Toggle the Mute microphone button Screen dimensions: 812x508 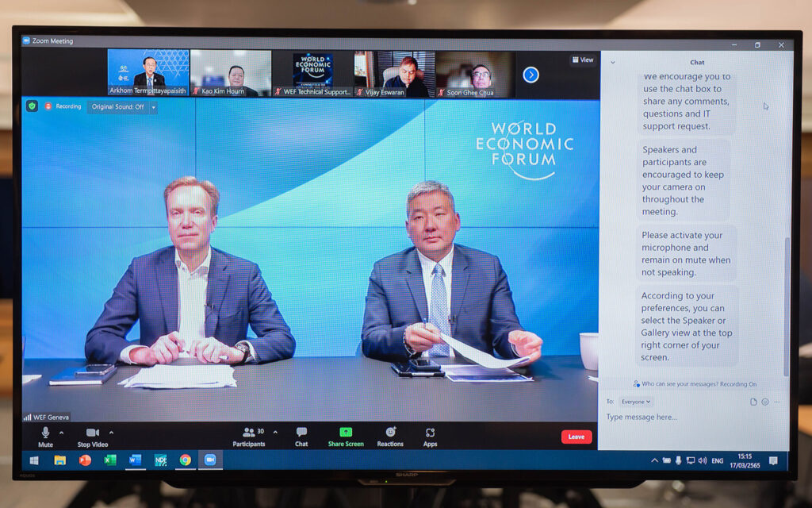[45, 436]
